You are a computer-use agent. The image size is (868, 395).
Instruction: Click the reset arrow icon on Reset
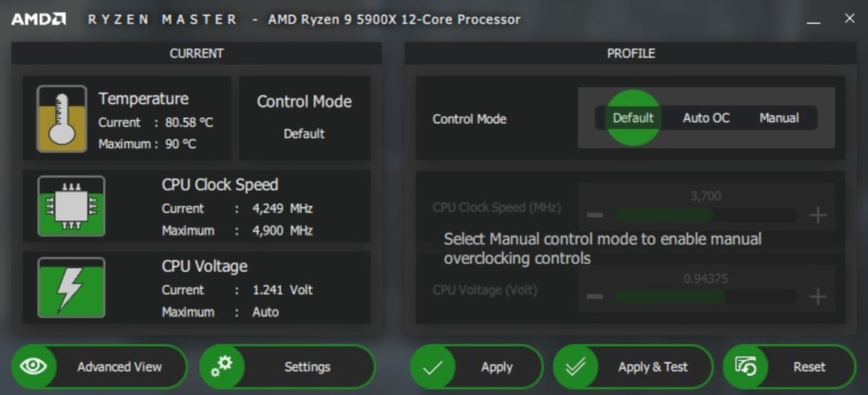[745, 366]
